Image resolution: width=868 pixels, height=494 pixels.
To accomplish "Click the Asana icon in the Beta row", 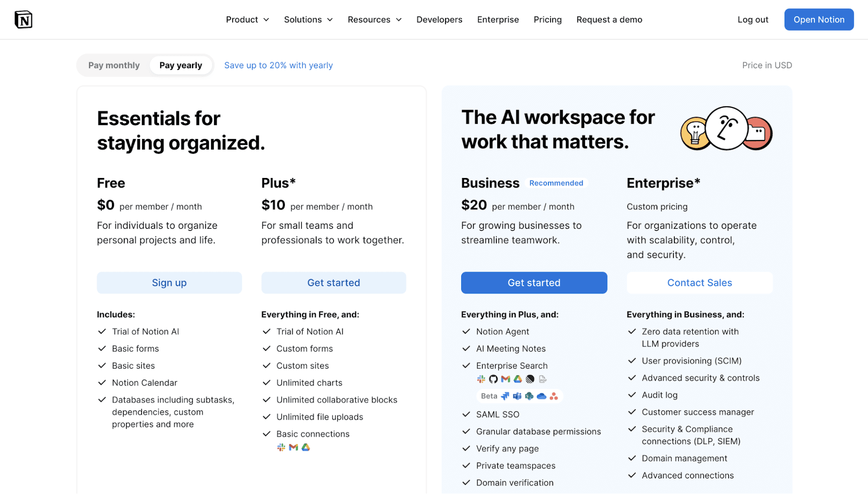I will 554,396.
